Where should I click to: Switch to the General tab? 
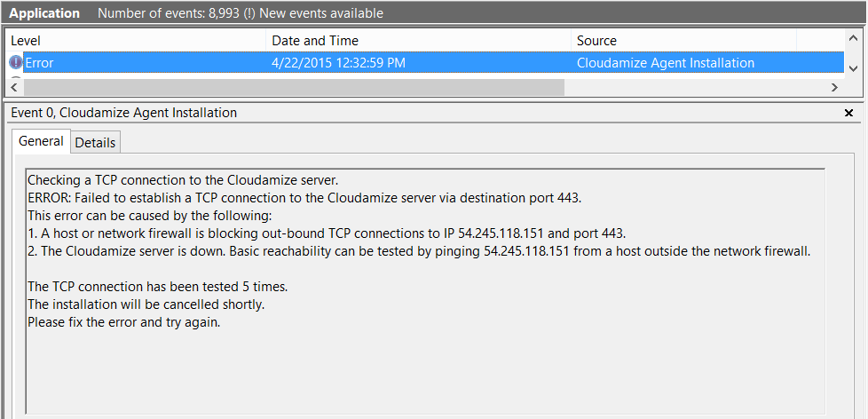point(41,141)
